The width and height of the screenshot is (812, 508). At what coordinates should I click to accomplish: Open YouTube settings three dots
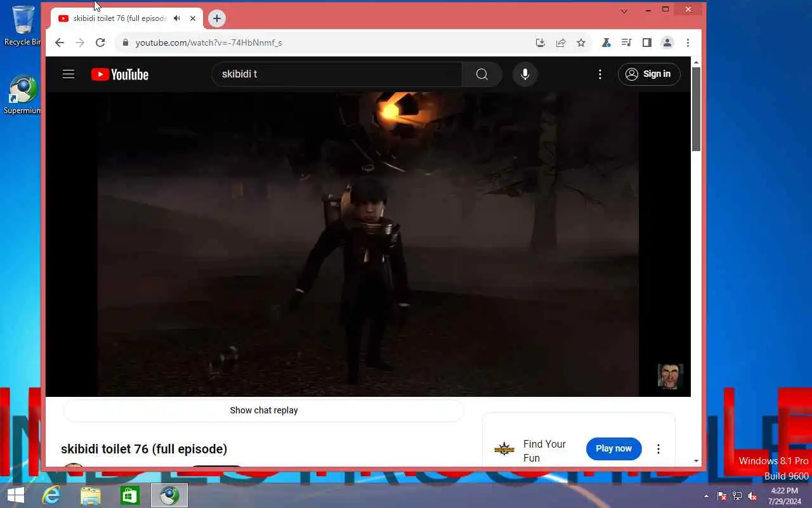(600, 74)
